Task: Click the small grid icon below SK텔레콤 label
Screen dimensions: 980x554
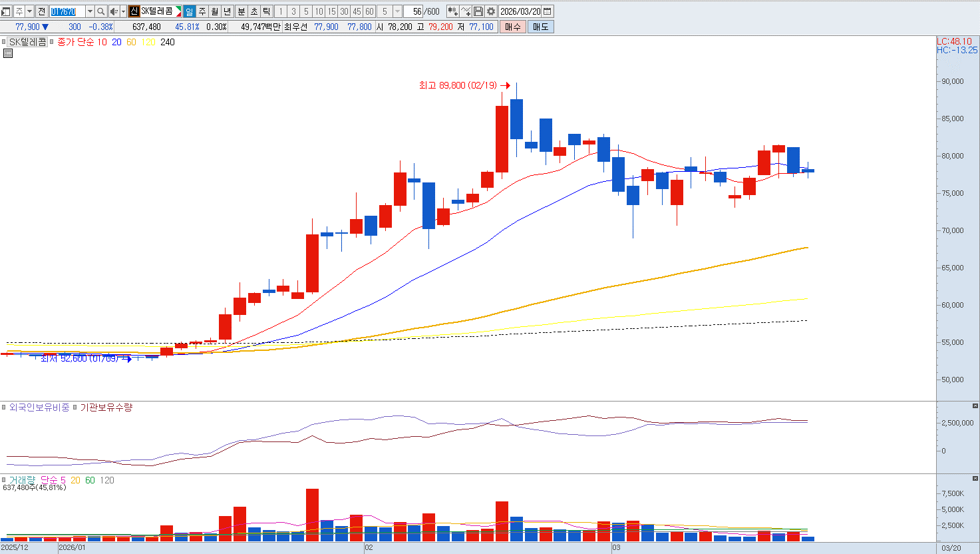Action: click(8, 53)
